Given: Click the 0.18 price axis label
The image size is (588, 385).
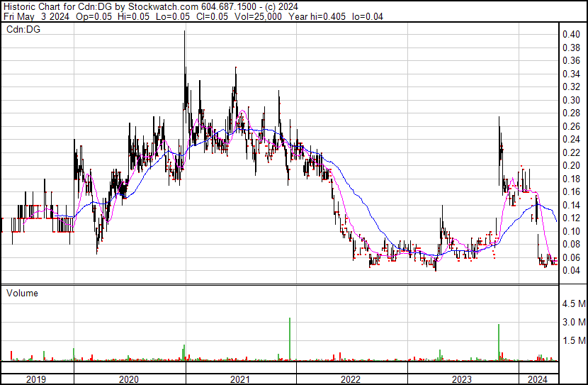Looking at the screenshot, I should tap(571, 179).
